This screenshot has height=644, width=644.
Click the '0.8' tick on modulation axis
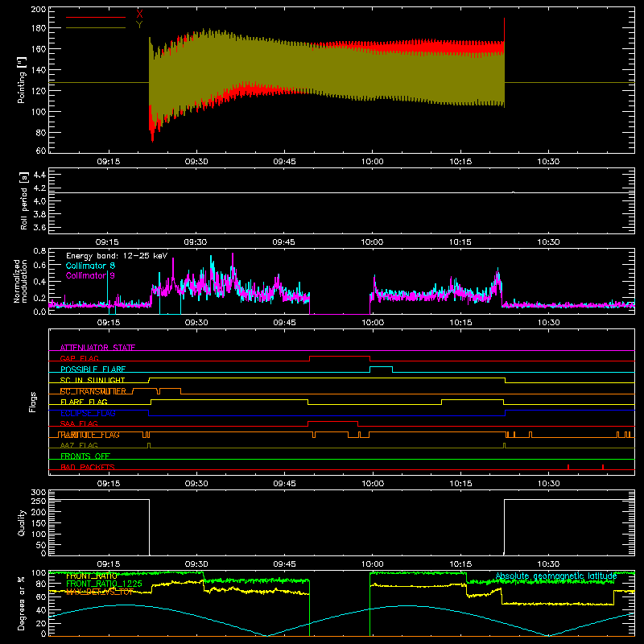click(x=39, y=250)
